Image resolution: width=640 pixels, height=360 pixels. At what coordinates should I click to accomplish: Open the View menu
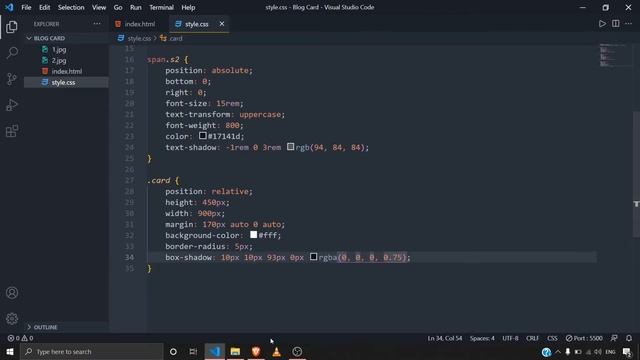[x=99, y=7]
